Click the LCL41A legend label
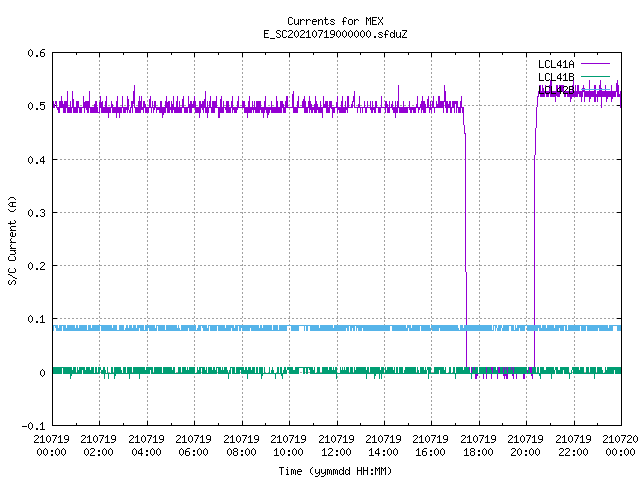 click(556, 64)
